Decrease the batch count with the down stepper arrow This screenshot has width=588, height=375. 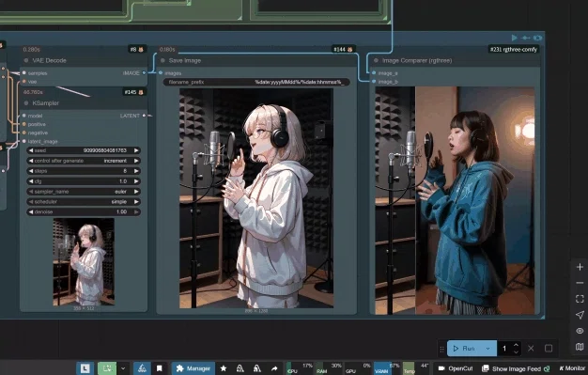[x=516, y=352]
